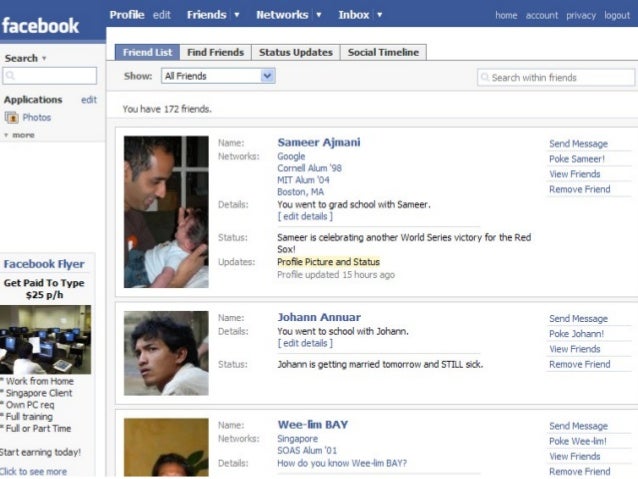Click the Photos application icon
This screenshot has width=638, height=479.
click(x=11, y=118)
